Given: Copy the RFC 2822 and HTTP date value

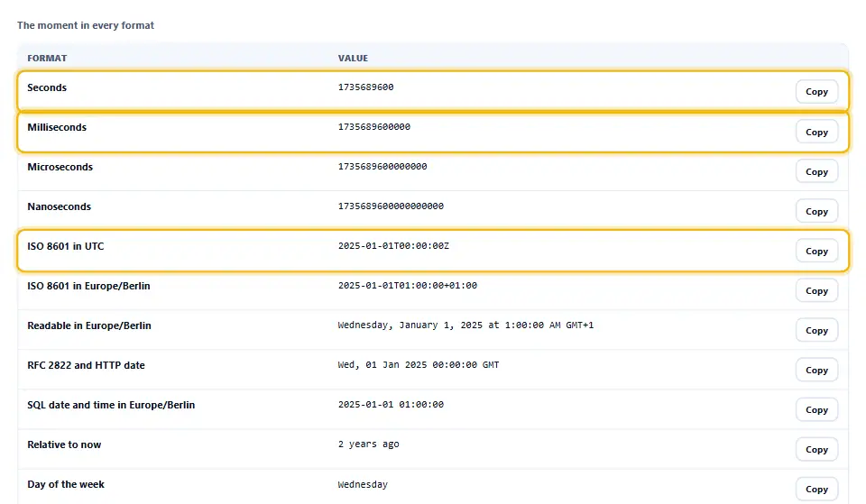Looking at the screenshot, I should (x=816, y=371).
